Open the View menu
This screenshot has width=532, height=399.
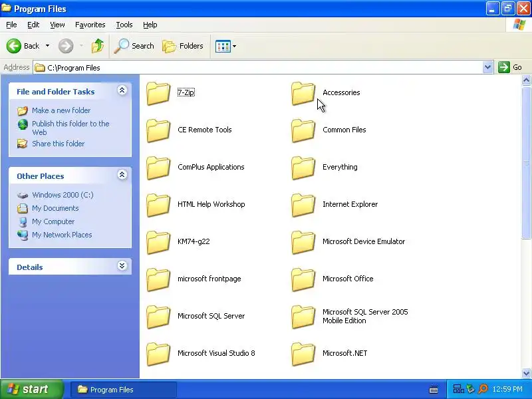pyautogui.click(x=57, y=25)
